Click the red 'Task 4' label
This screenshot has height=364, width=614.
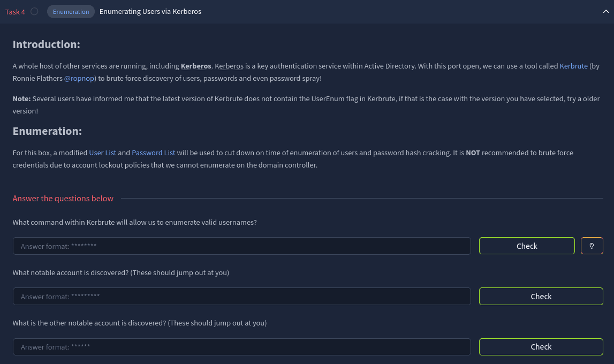pos(15,12)
